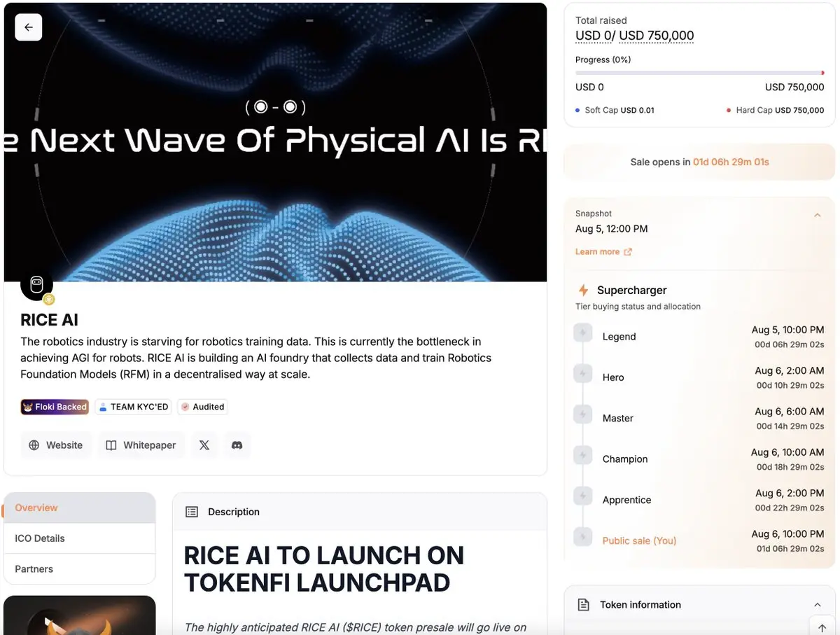Click the Legend tier bolt icon
This screenshot has height=635, width=840.
583,333
